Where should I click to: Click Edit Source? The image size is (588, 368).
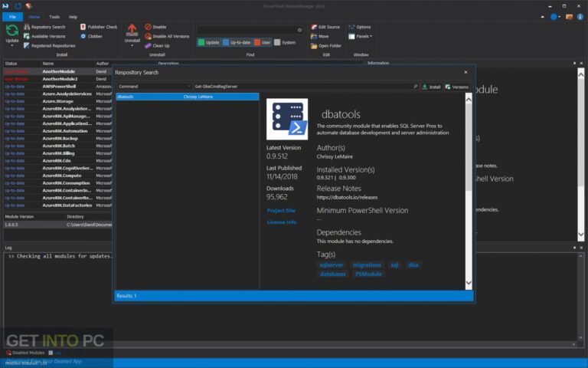point(325,27)
